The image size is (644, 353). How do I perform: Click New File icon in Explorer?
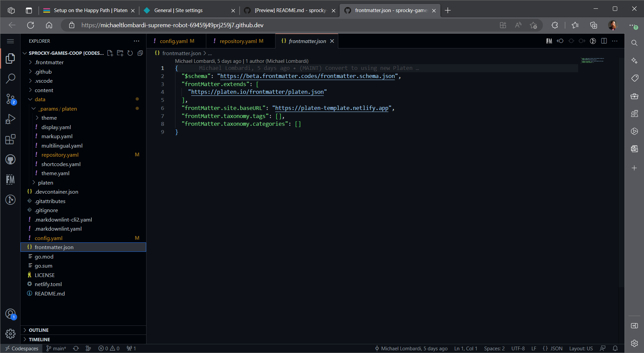tap(110, 53)
